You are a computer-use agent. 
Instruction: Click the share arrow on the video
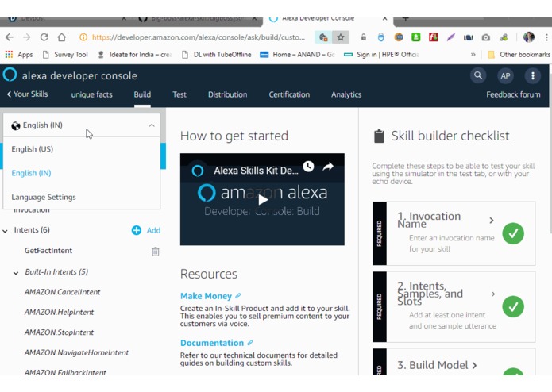coord(328,167)
